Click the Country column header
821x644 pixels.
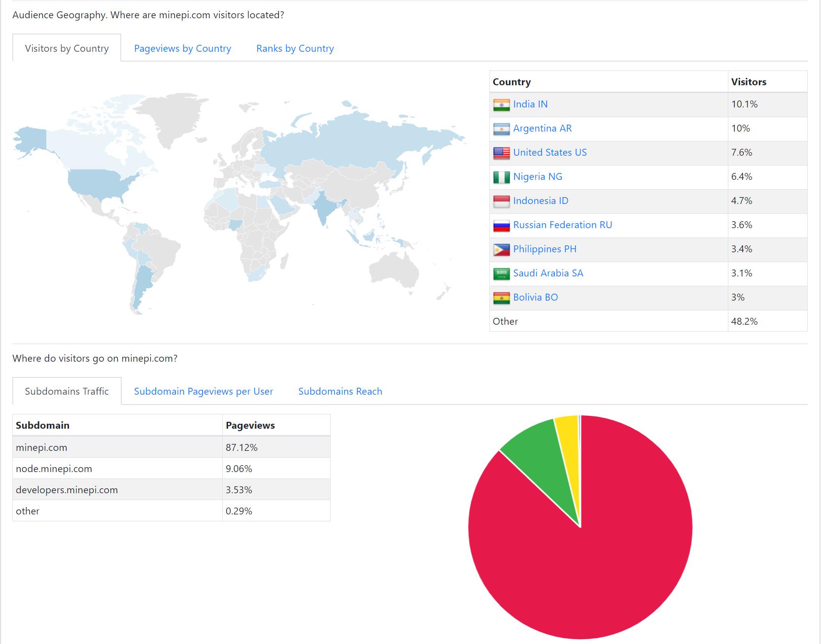pos(609,82)
